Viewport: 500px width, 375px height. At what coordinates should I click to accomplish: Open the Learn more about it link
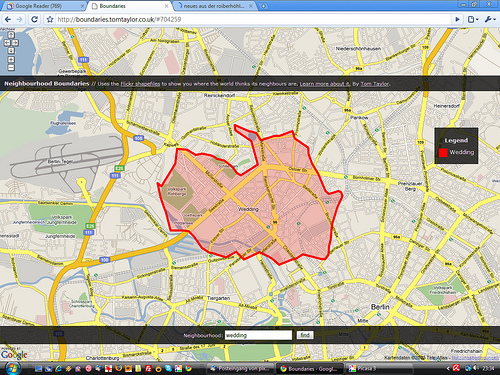(x=325, y=84)
